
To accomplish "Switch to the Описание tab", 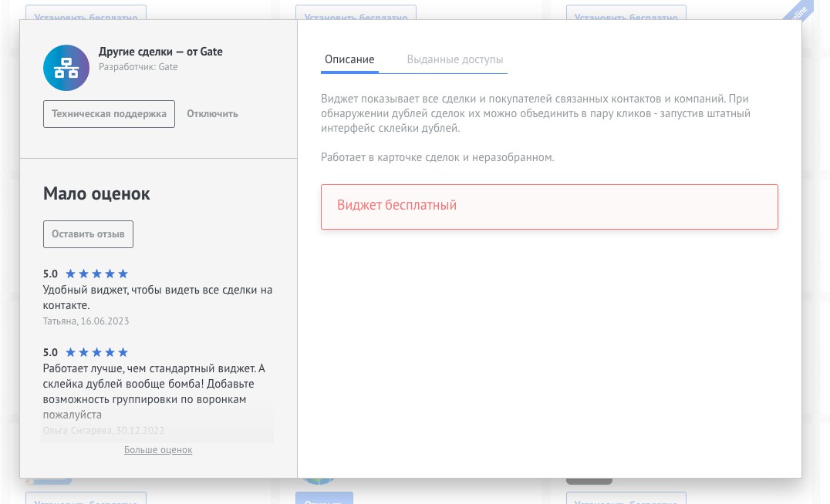I will pyautogui.click(x=349, y=59).
